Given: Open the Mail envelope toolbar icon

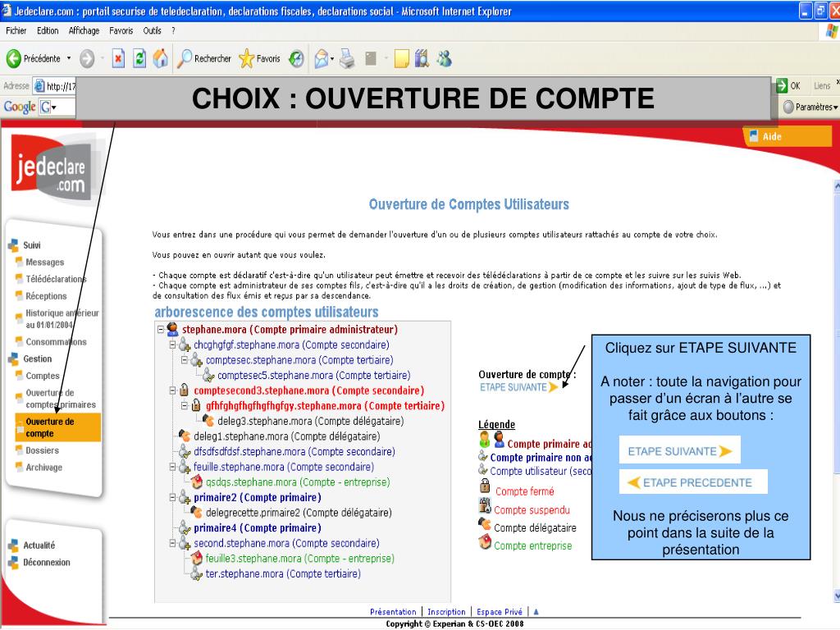Looking at the screenshot, I should 322,58.
